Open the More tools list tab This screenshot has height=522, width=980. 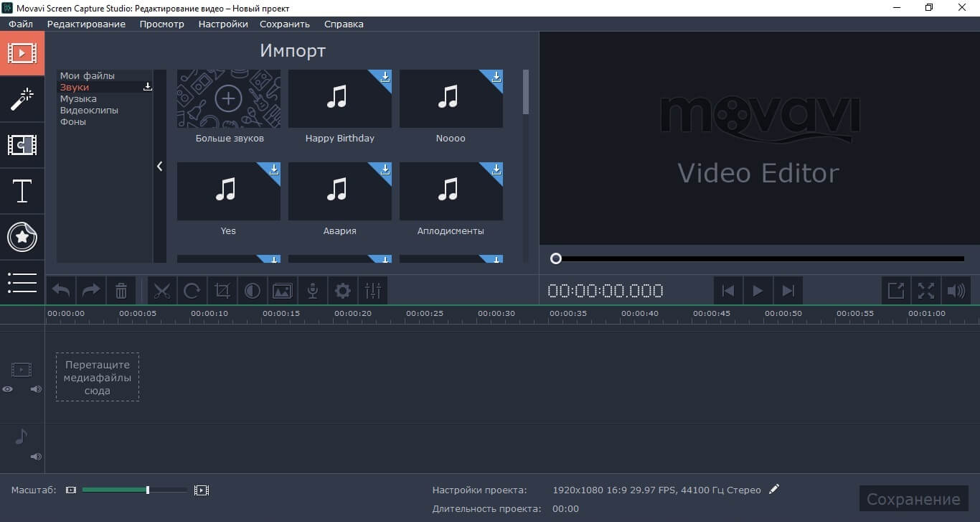22,282
